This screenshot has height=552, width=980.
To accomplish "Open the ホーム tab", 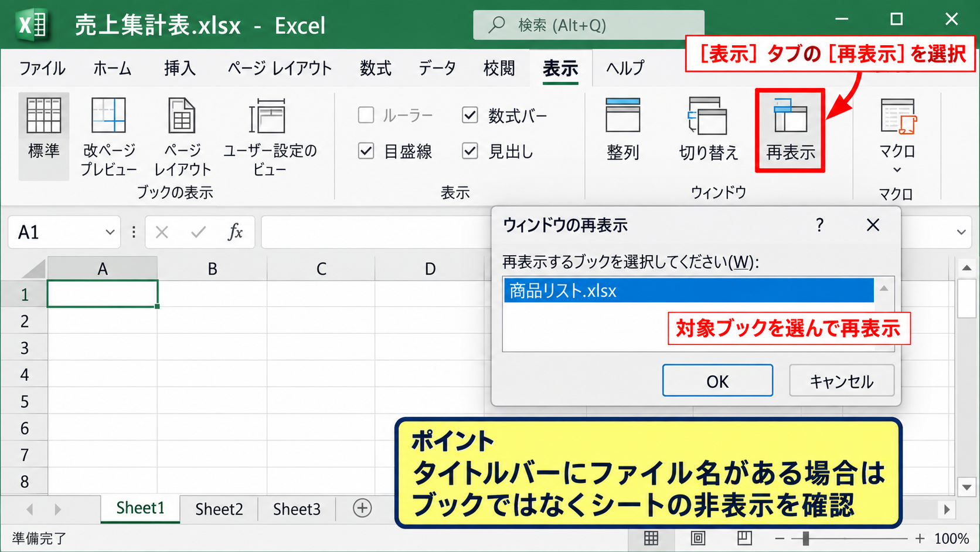I will (x=112, y=68).
